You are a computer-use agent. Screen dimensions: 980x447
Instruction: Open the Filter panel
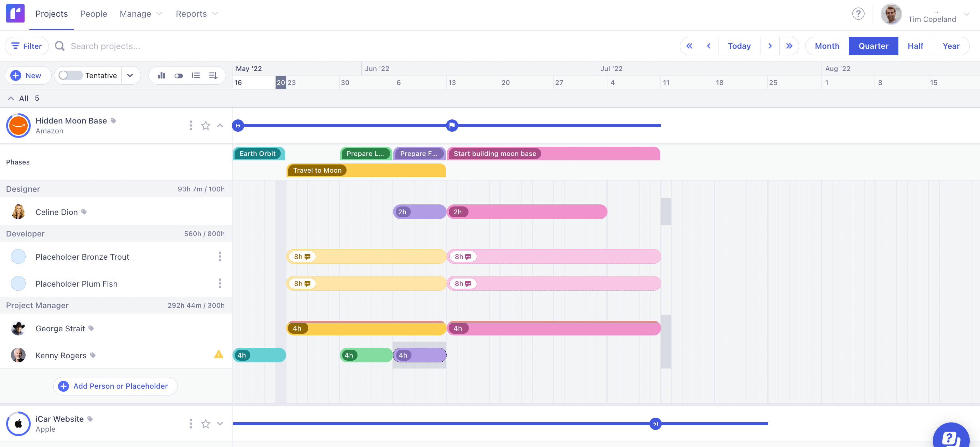point(26,46)
